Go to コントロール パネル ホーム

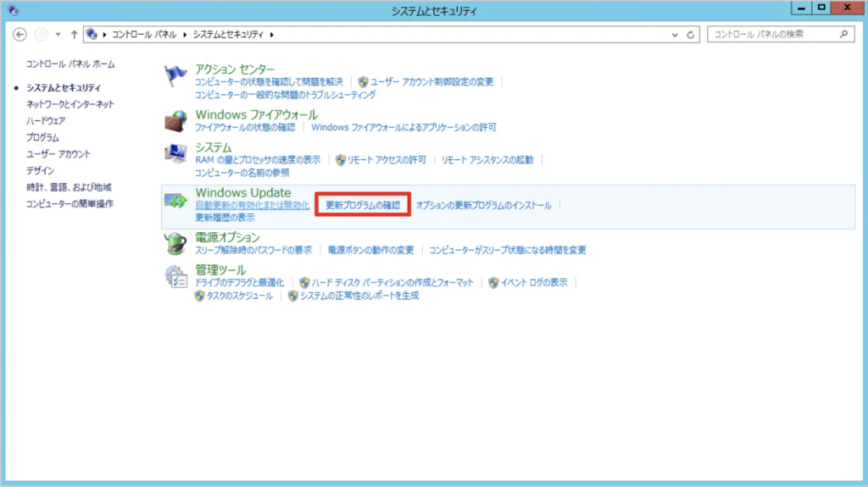click(70, 64)
